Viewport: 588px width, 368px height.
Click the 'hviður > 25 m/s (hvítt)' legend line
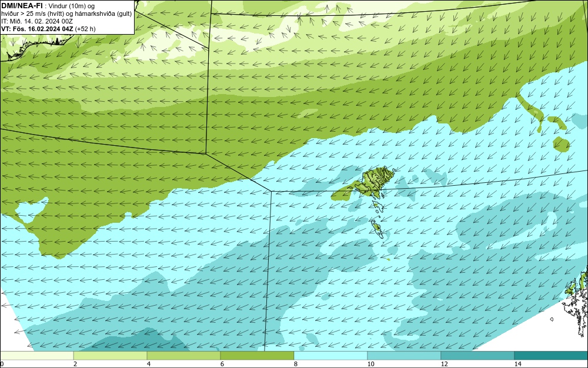coord(66,14)
